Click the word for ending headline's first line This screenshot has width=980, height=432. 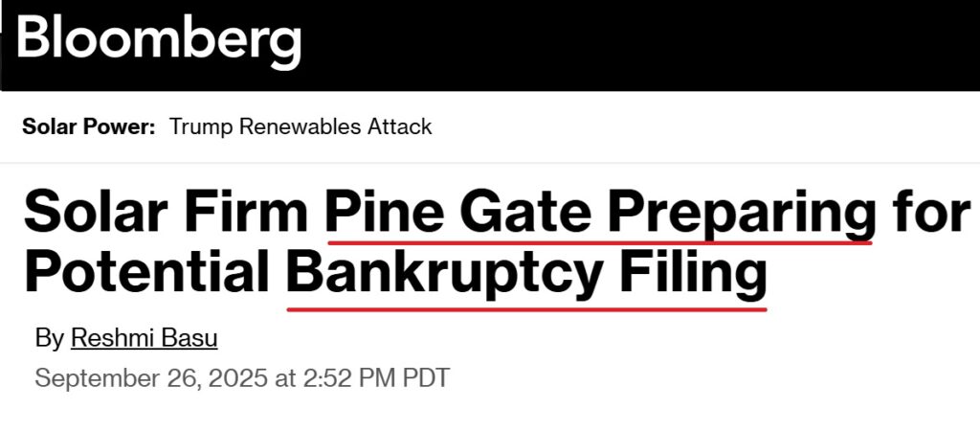(928, 211)
